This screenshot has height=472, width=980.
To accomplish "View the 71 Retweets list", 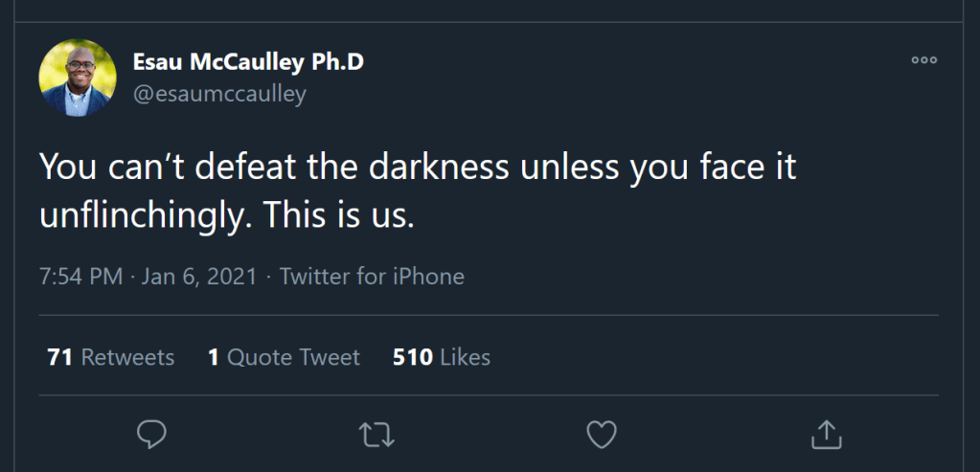I will pos(110,357).
